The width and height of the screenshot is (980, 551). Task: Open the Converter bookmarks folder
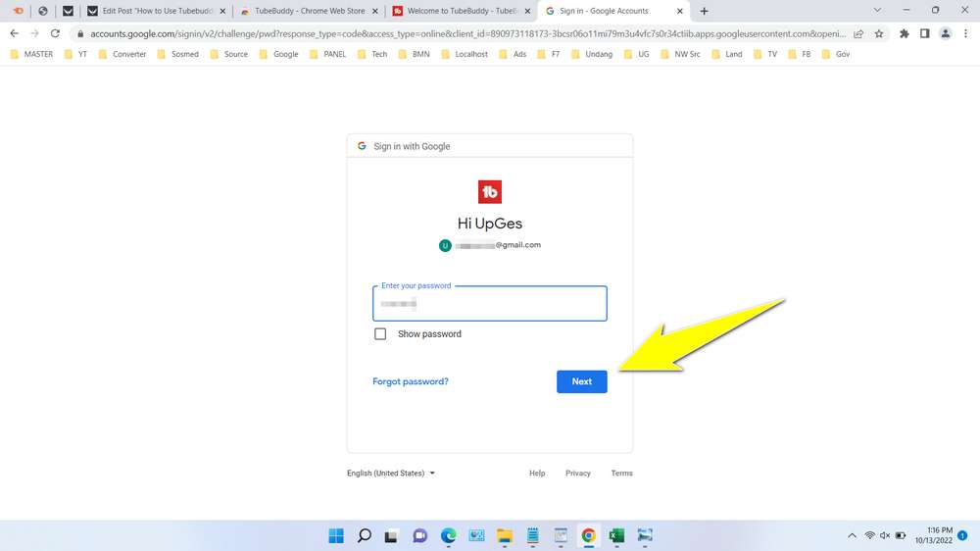point(122,54)
